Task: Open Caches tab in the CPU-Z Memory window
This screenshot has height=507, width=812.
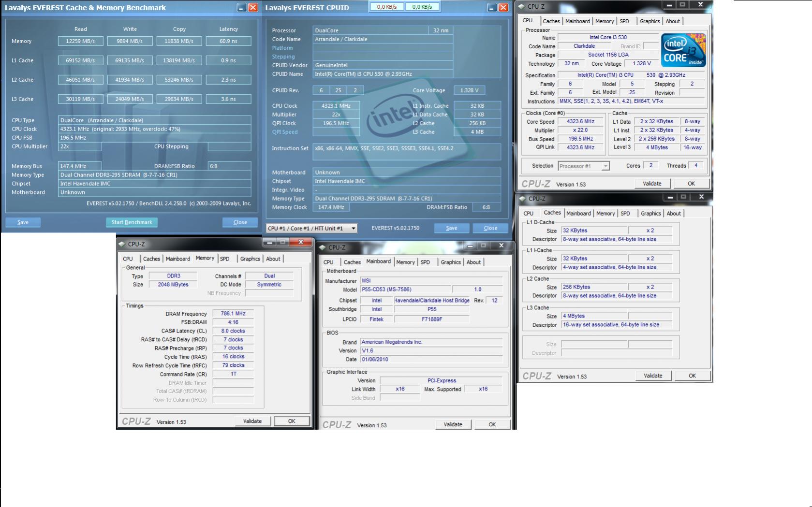Action: click(151, 259)
